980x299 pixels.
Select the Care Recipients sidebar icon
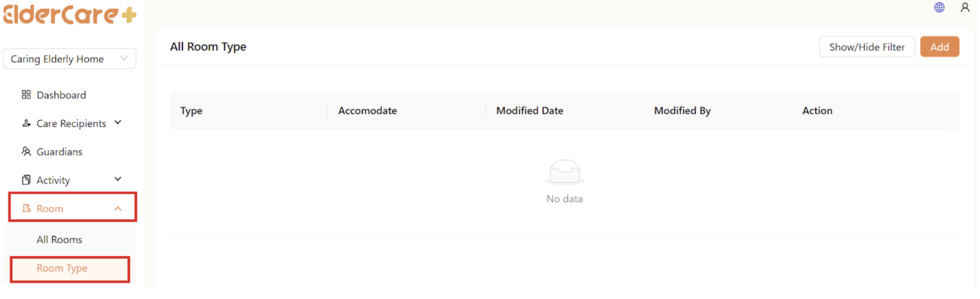[26, 123]
